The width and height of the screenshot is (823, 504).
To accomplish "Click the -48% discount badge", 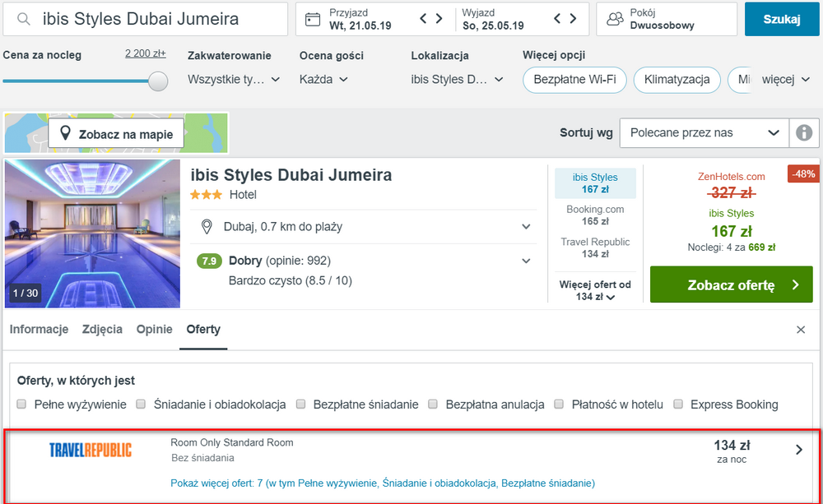I will click(x=803, y=173).
